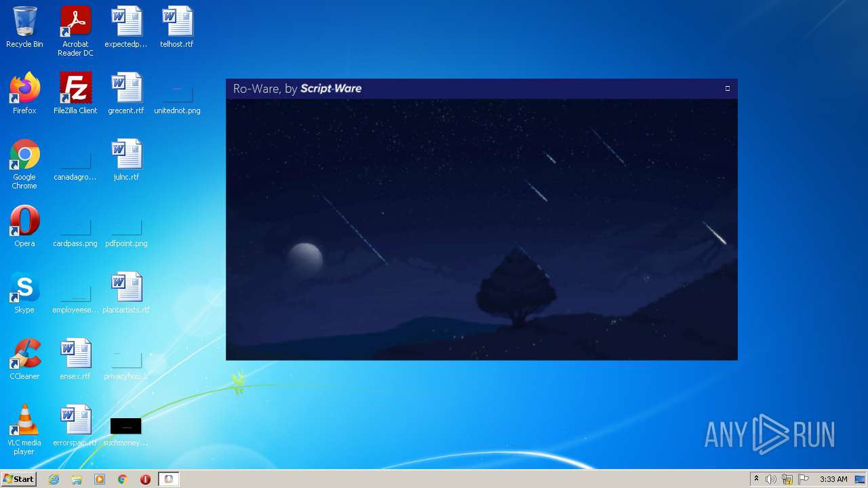This screenshot has height=488, width=868.
Task: Launch Acrobat Reader DC shortcut
Action: 75,31
